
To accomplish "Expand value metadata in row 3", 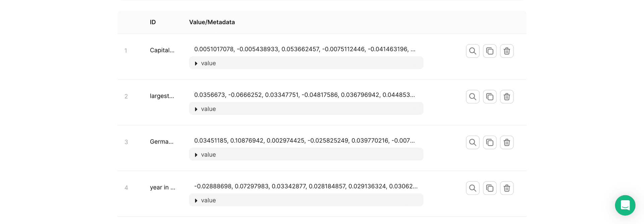I will pos(205,155).
